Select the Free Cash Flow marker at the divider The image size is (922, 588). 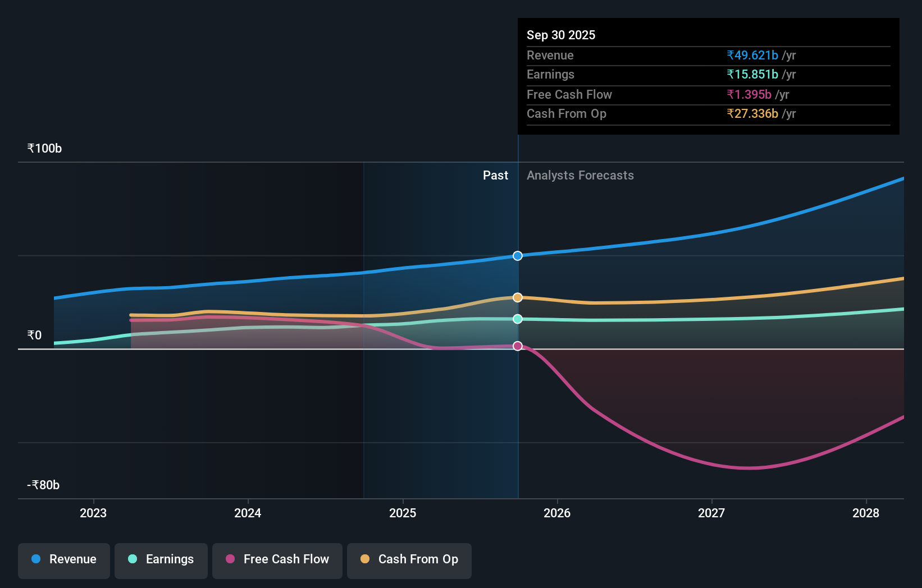(517, 346)
